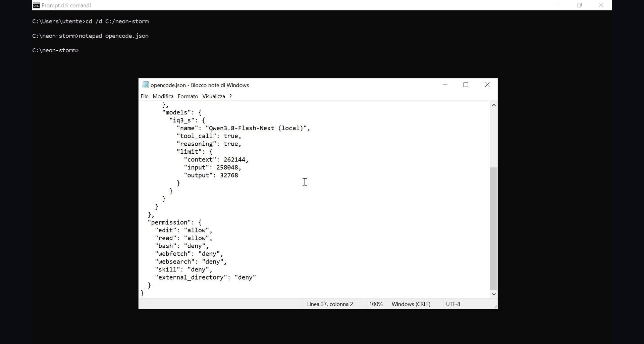Click the UTF-8 encoding status entry
The width and height of the screenshot is (644, 344).
pyautogui.click(x=453, y=304)
